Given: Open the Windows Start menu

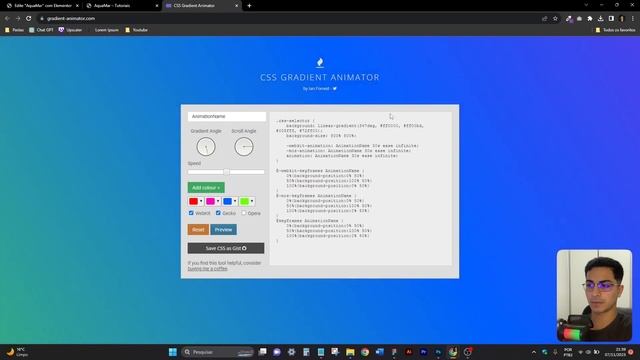Looking at the screenshot, I should (x=173, y=352).
